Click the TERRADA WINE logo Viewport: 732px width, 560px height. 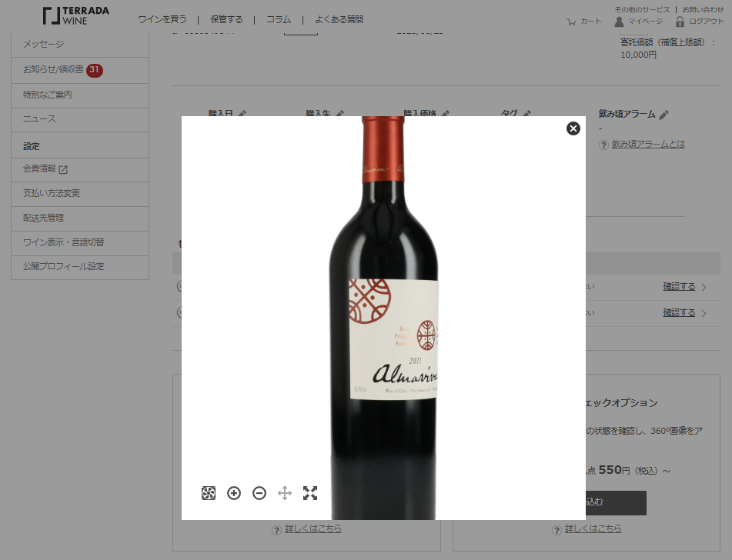(75, 15)
